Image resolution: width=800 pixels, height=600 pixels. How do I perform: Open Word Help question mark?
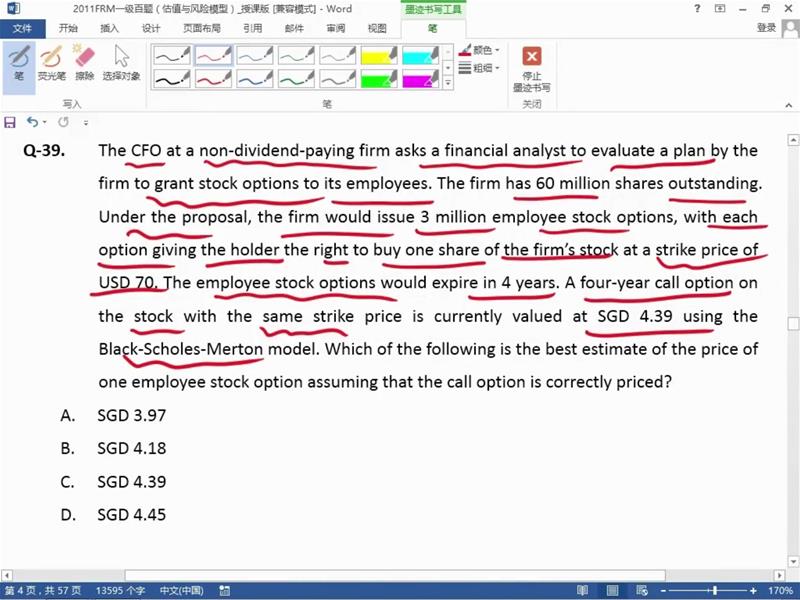click(x=697, y=9)
